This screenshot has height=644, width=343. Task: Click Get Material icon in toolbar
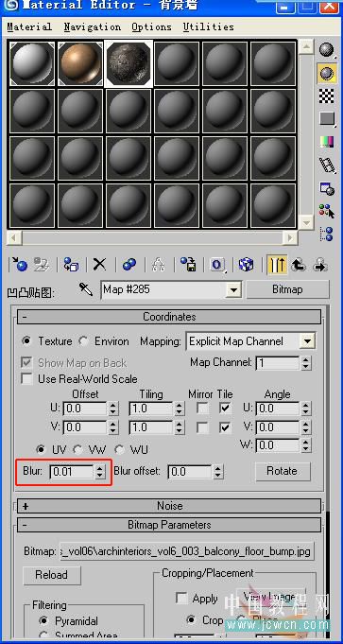click(19, 265)
